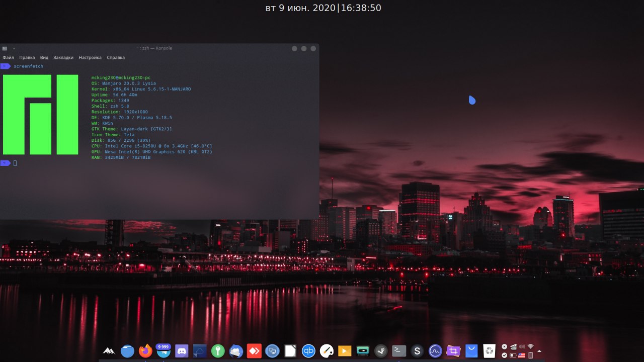
Task: Launch the dark circular S app icon
Action: (417, 350)
